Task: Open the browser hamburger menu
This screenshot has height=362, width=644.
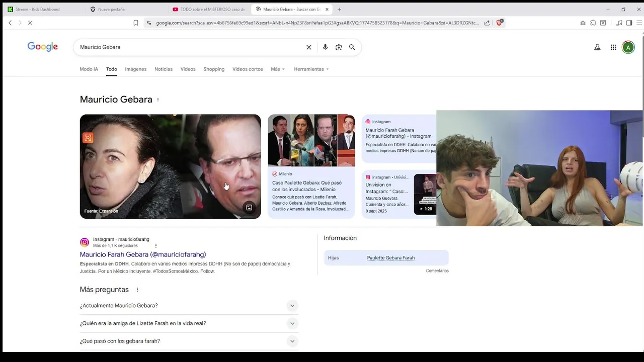Action: 639,23
